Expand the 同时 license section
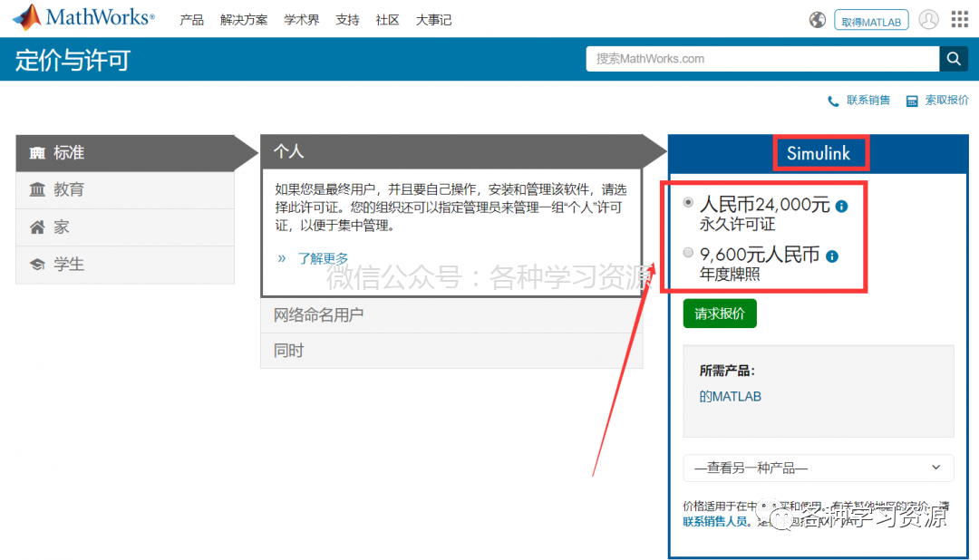This screenshot has width=979, height=560. click(451, 351)
